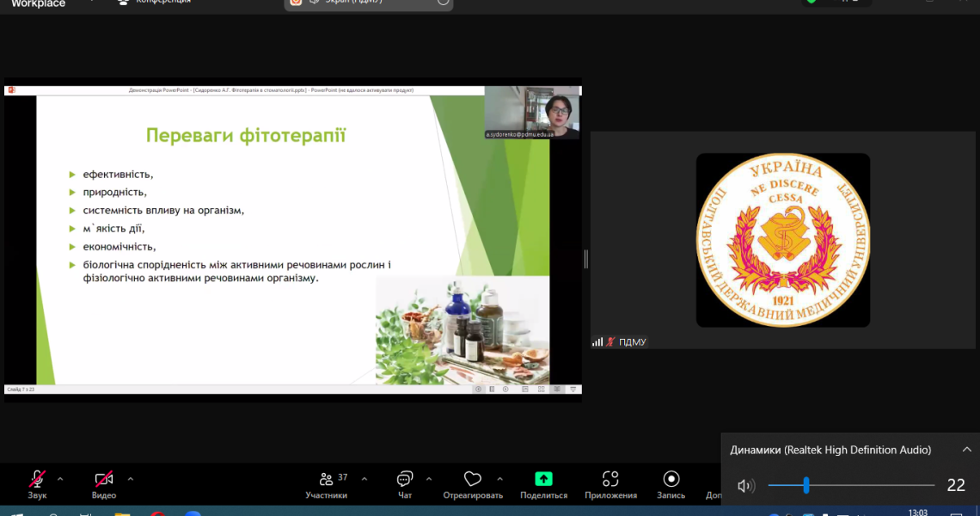Click the panel divider handle between share and video
The height and width of the screenshot is (516, 980).
coord(585,259)
